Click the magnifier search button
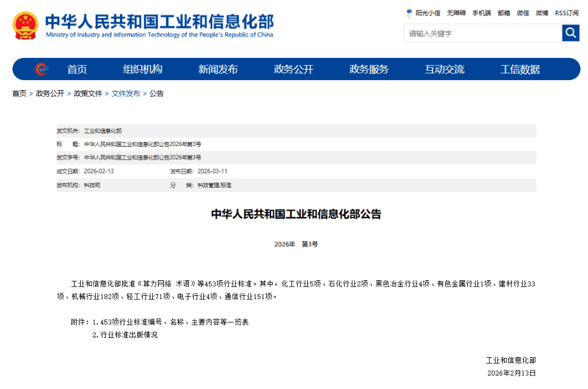Screen dimensions: 588x389 pyautogui.click(x=571, y=33)
